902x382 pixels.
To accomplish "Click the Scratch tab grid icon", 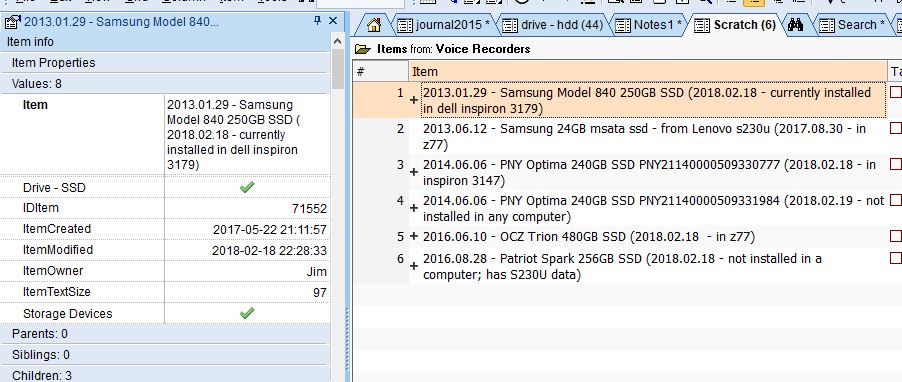I will coord(701,25).
